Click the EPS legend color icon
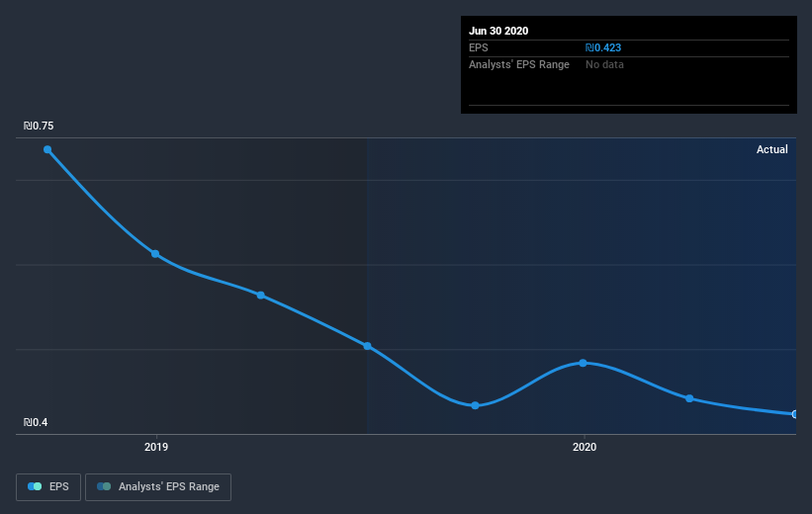This screenshot has height=514, width=812. 35,486
